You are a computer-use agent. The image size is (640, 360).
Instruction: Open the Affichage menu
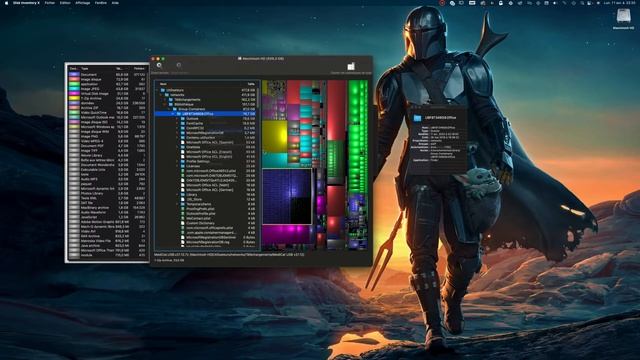click(x=83, y=3)
